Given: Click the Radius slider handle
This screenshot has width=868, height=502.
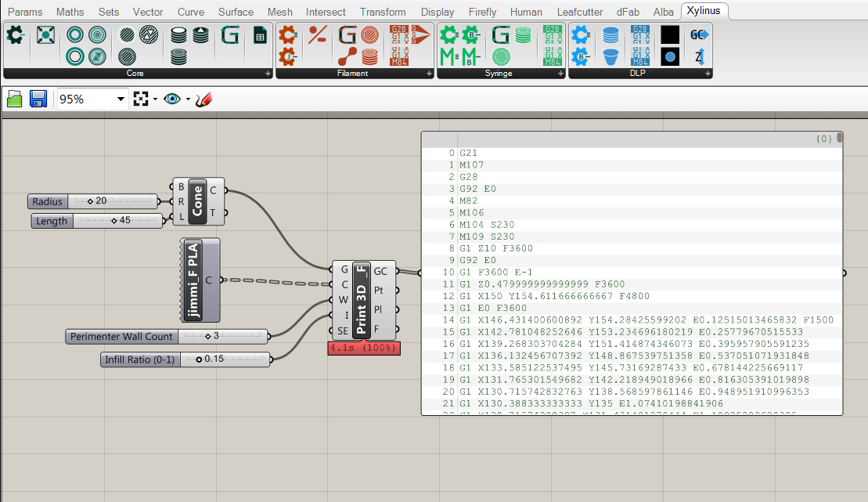Looking at the screenshot, I should (x=90, y=201).
